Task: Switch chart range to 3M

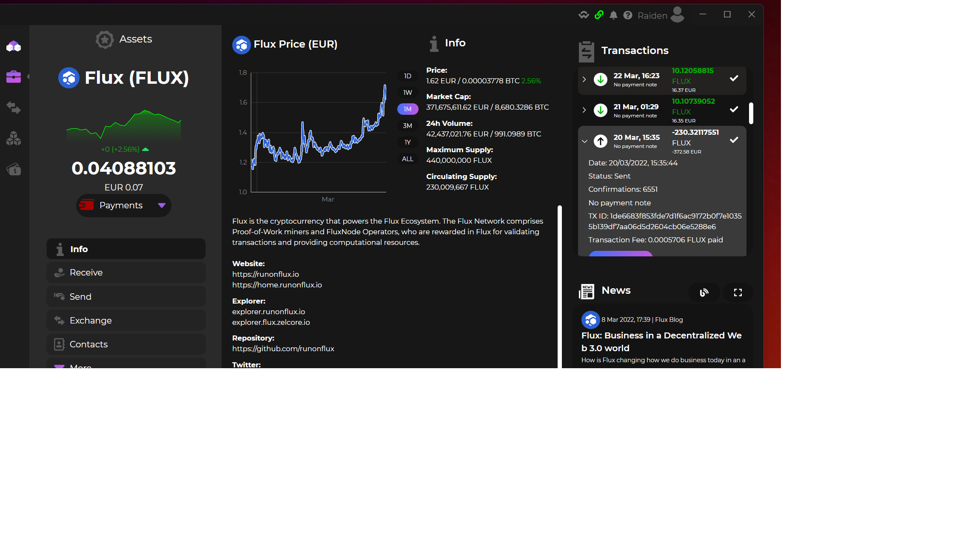Action: [407, 126]
